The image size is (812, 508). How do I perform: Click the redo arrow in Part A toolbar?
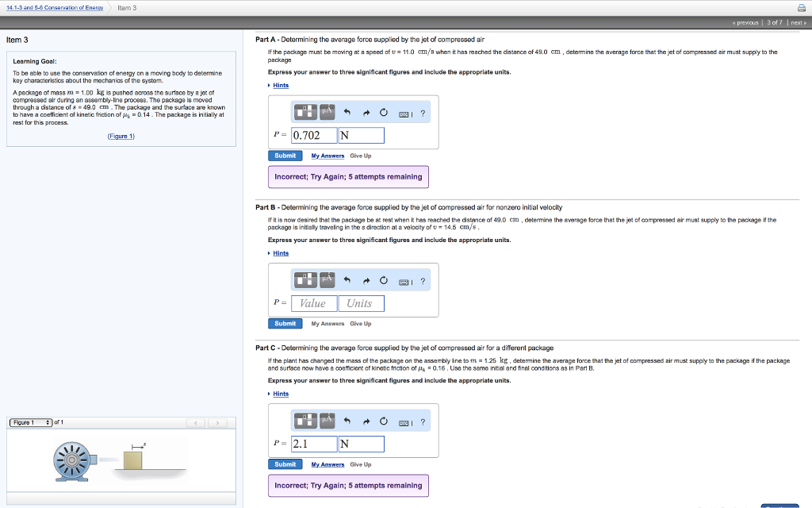click(366, 113)
